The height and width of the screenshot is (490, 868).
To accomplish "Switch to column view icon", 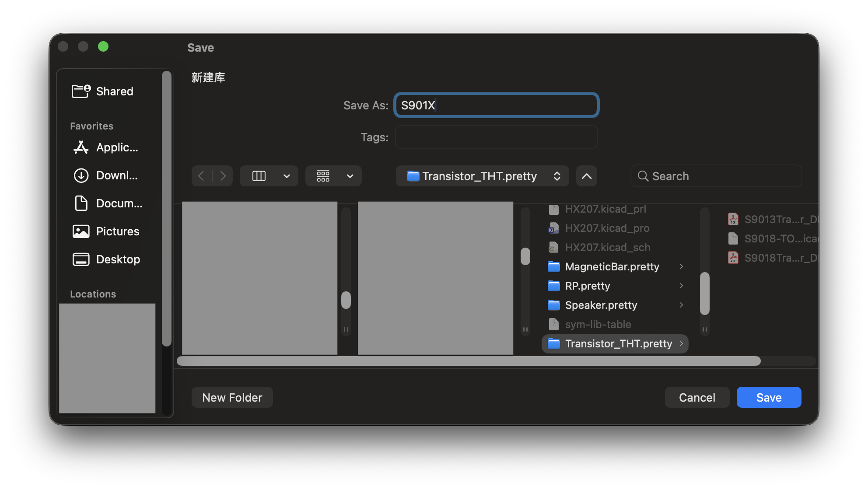I will (259, 176).
